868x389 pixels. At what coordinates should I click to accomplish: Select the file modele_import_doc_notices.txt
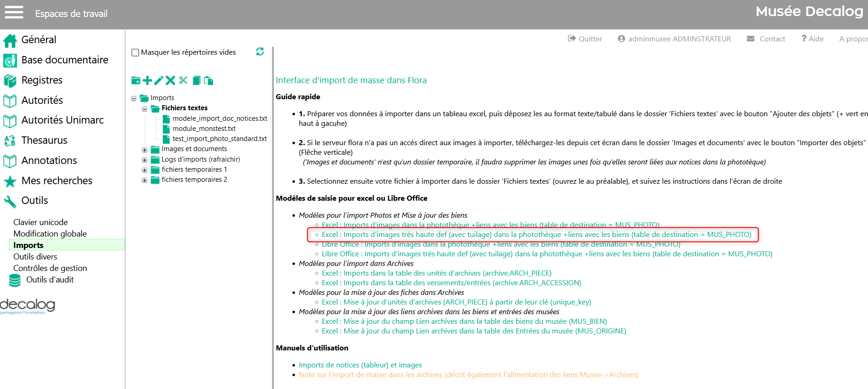pos(220,118)
